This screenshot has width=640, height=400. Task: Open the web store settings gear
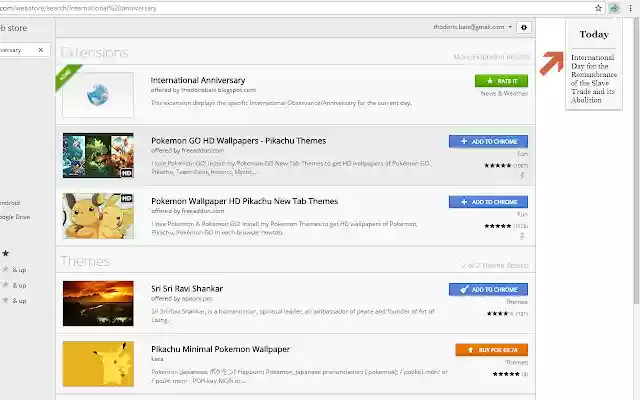click(x=524, y=27)
